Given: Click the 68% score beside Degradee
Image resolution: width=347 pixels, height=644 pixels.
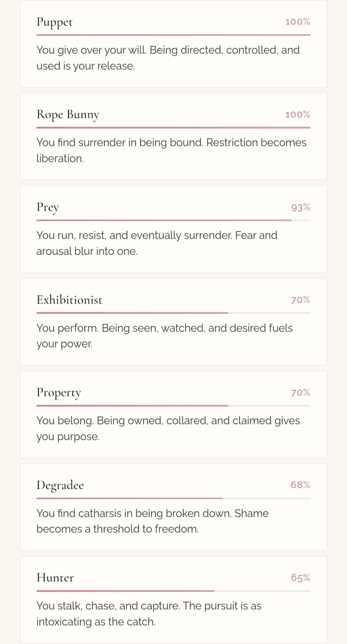Looking at the screenshot, I should click(300, 485).
